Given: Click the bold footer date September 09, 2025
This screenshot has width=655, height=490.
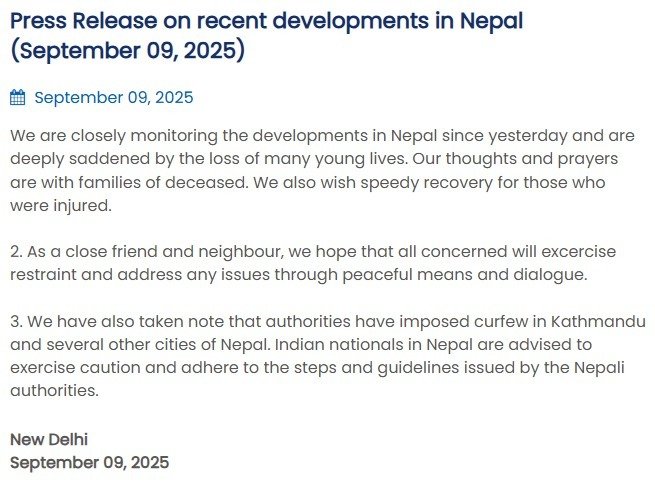Looking at the screenshot, I should (x=89, y=462).
